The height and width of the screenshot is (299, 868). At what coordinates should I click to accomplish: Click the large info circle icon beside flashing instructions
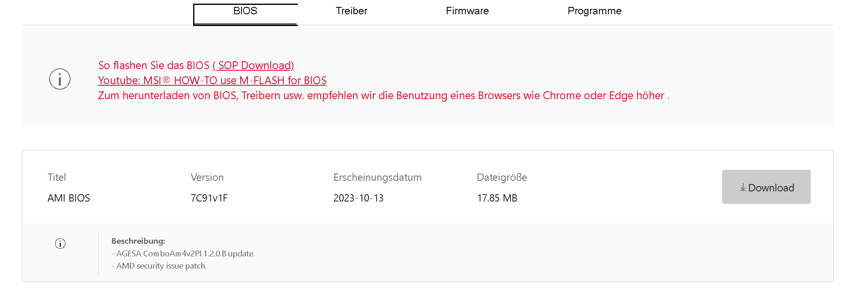click(60, 79)
